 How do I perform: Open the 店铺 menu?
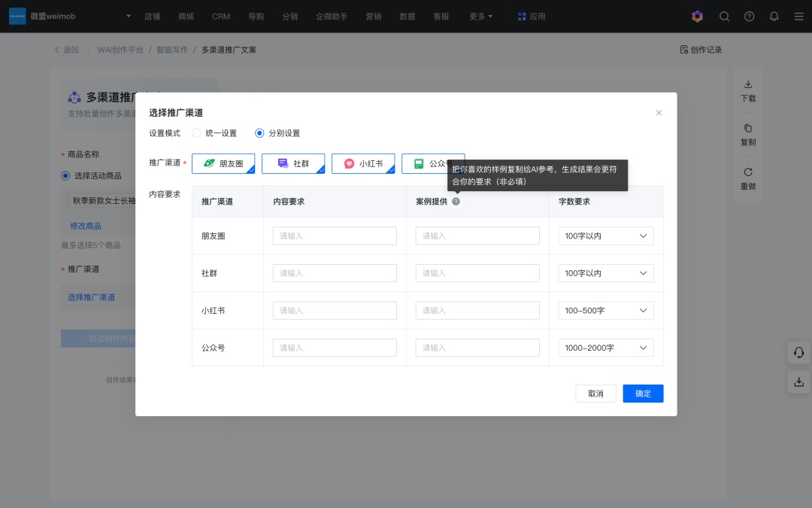[x=152, y=17]
